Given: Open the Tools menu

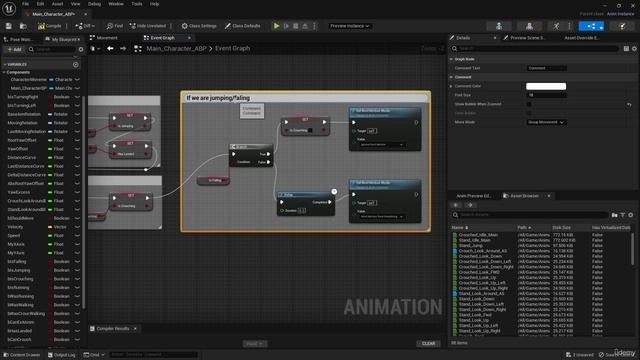Looking at the screenshot, I should 137,4.
